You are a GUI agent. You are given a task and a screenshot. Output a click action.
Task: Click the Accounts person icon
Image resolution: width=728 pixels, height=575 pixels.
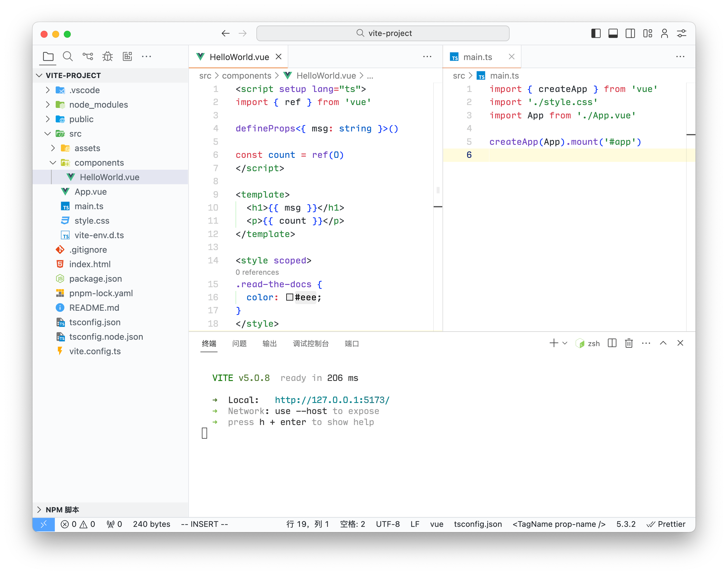[x=664, y=33]
